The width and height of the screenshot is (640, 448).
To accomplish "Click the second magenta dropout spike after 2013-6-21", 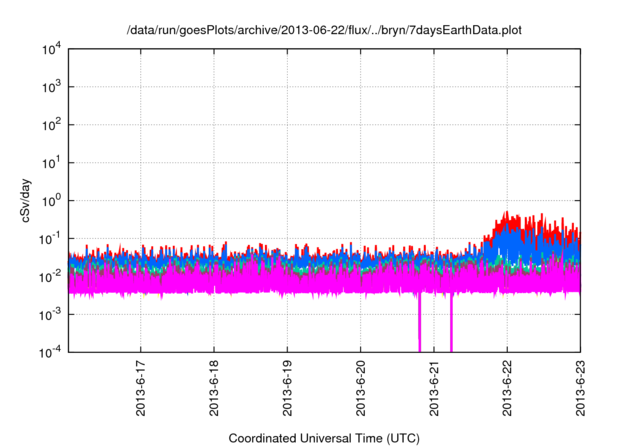I will [x=451, y=322].
